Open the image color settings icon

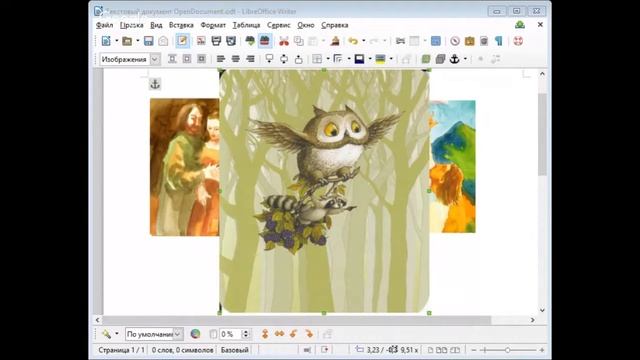point(196,334)
